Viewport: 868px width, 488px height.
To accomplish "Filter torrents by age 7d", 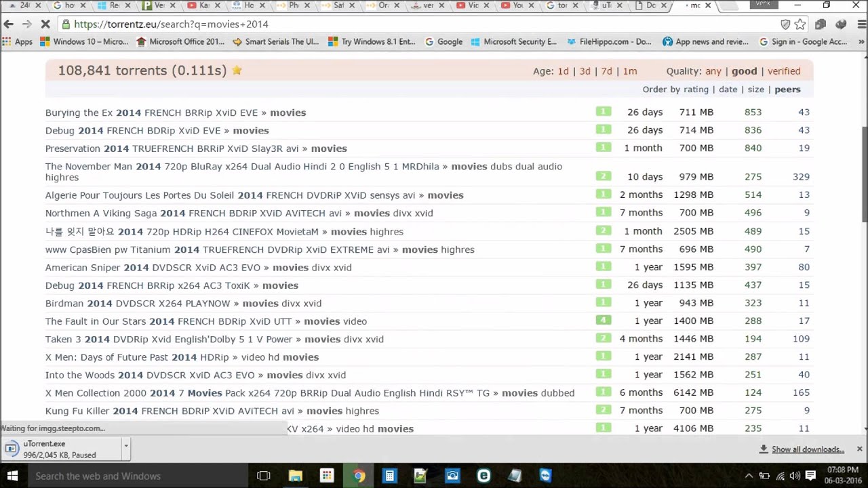I will [x=606, y=71].
